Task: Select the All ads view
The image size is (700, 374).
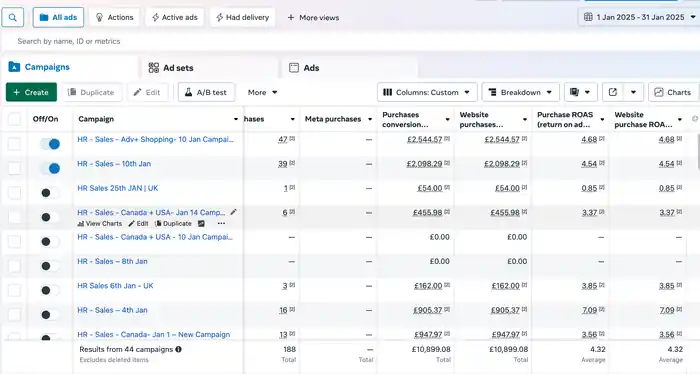Action: pos(58,17)
